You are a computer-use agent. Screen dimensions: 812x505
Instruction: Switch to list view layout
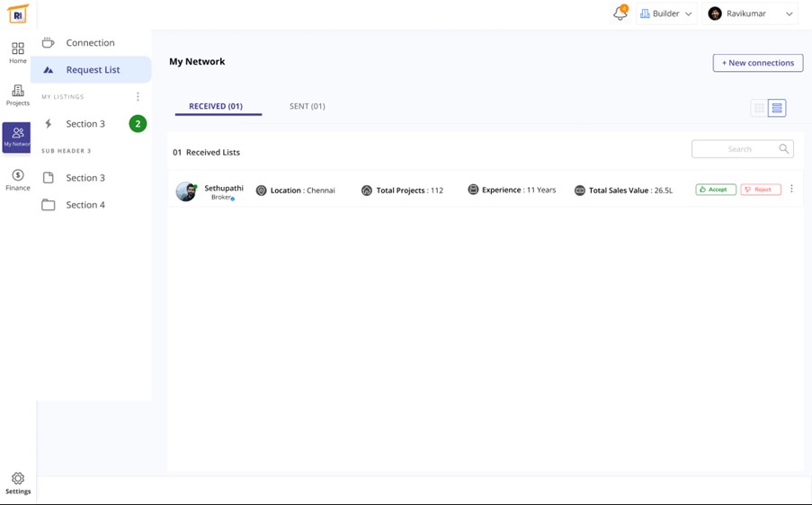coord(777,108)
